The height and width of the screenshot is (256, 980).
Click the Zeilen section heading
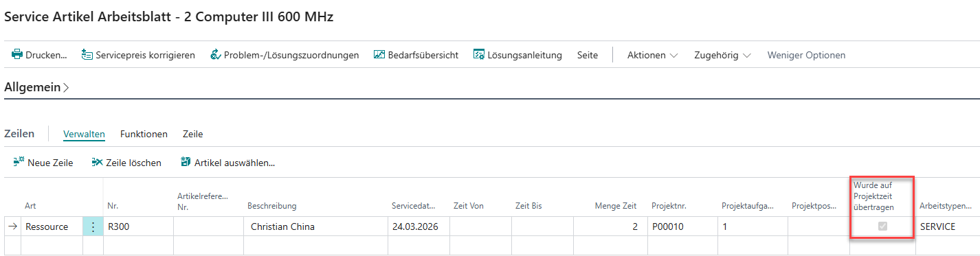point(19,134)
